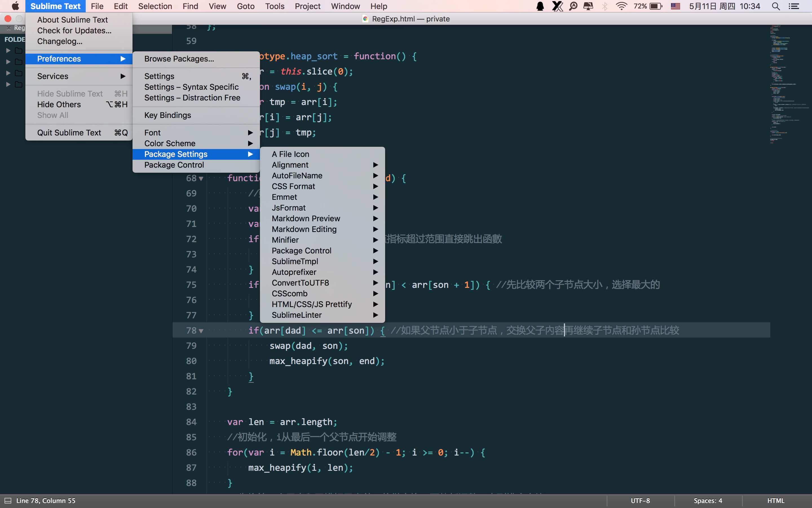This screenshot has width=812, height=508.
Task: Open the HTML/CSS/JS Prettify submenu
Action: point(323,305)
